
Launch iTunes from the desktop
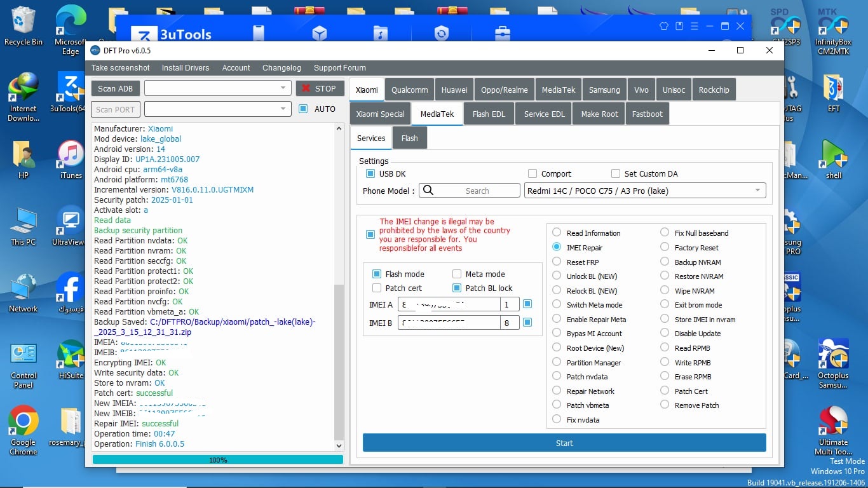71,159
